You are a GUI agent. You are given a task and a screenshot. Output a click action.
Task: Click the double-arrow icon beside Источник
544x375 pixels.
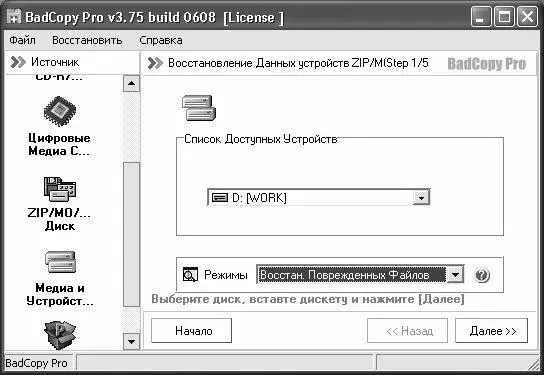coord(18,62)
